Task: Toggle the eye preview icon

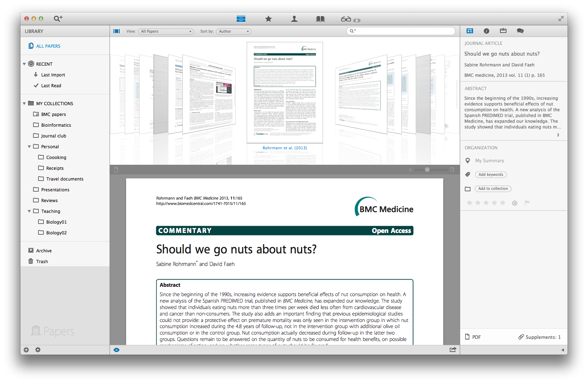Action: click(116, 350)
